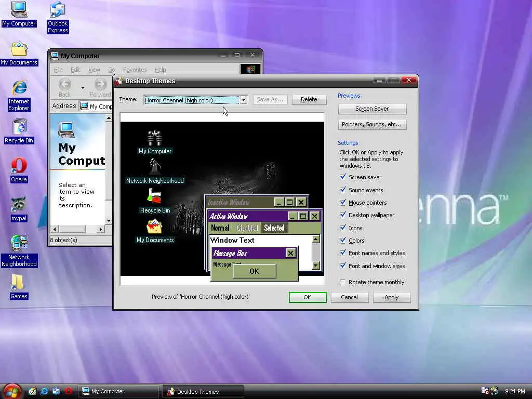Preview the Screen Saver
The image size is (532, 399).
[x=372, y=109]
